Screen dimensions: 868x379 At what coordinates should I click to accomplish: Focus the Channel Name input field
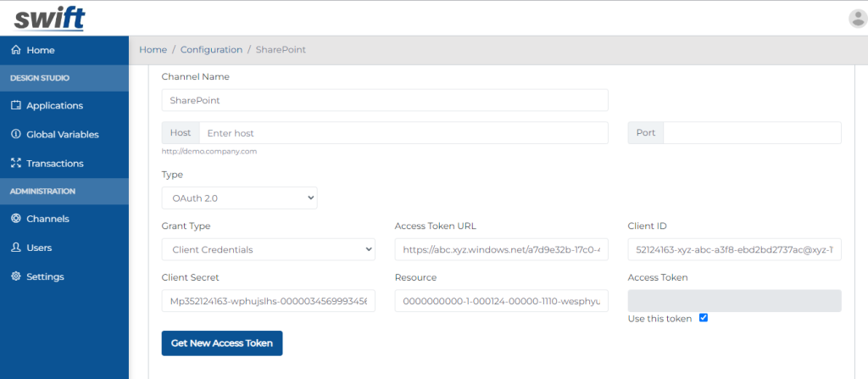coord(385,100)
